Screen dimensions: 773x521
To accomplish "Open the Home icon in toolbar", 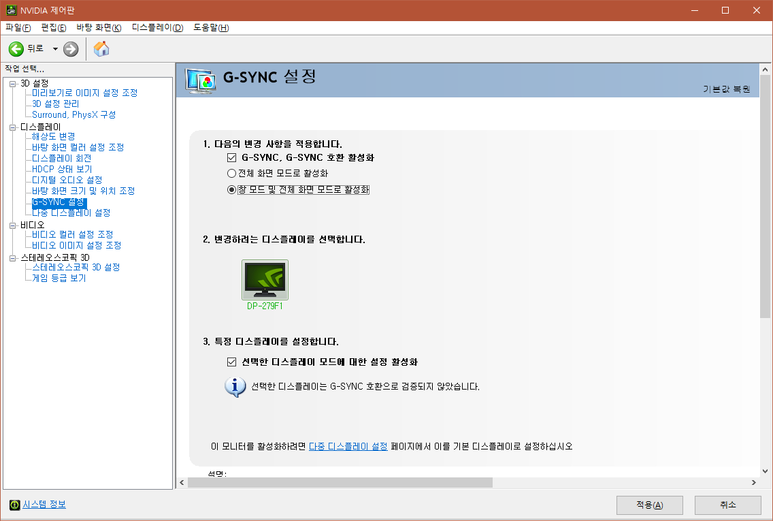I will click(x=102, y=48).
